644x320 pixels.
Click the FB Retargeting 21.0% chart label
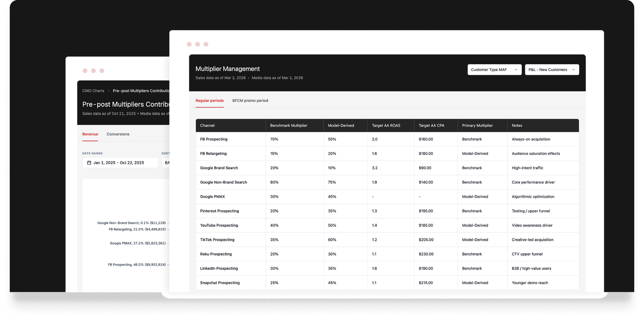point(137,230)
